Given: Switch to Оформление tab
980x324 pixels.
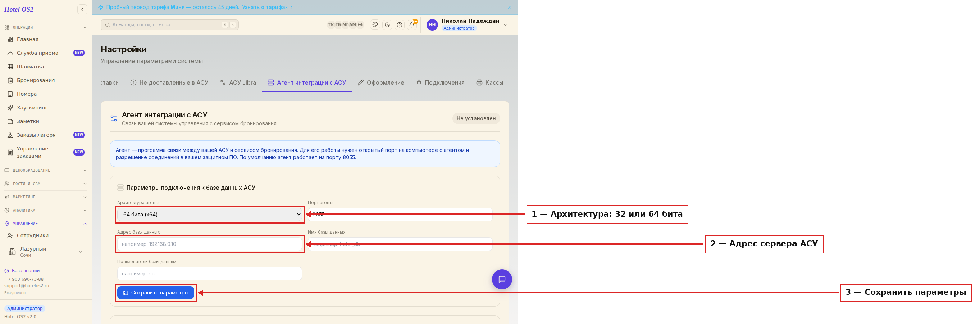Looking at the screenshot, I should pyautogui.click(x=381, y=82).
